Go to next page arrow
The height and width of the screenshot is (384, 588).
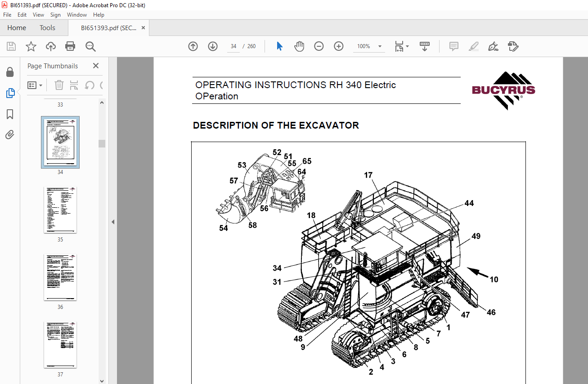coord(213,46)
